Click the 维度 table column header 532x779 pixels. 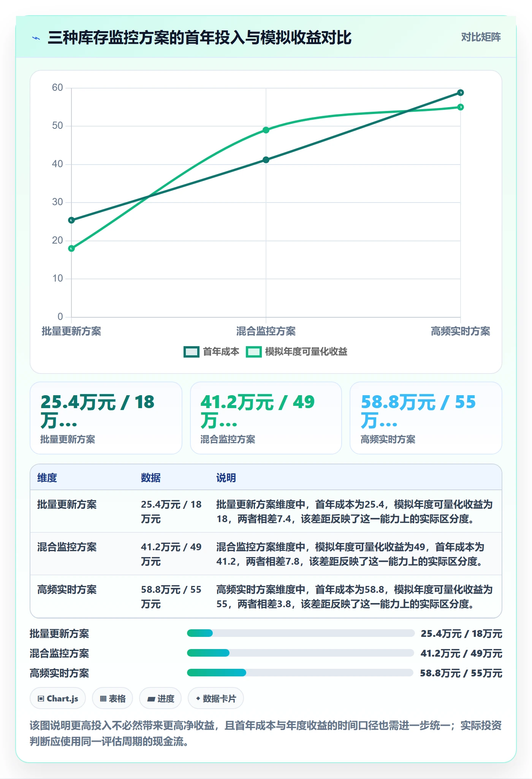(x=47, y=478)
